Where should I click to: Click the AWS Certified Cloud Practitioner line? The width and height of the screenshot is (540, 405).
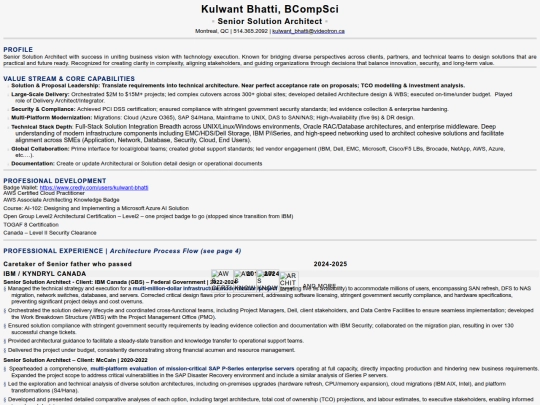[44, 193]
